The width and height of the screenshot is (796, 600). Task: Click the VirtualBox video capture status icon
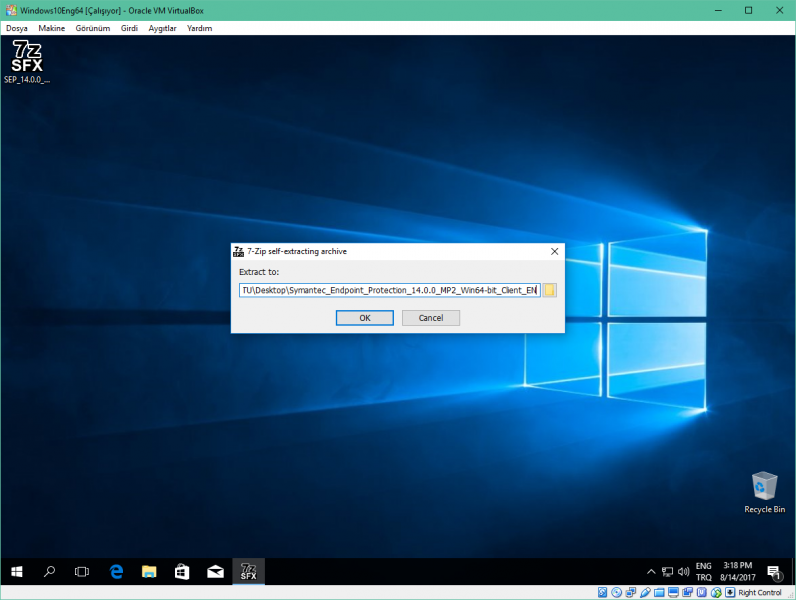tap(687, 592)
